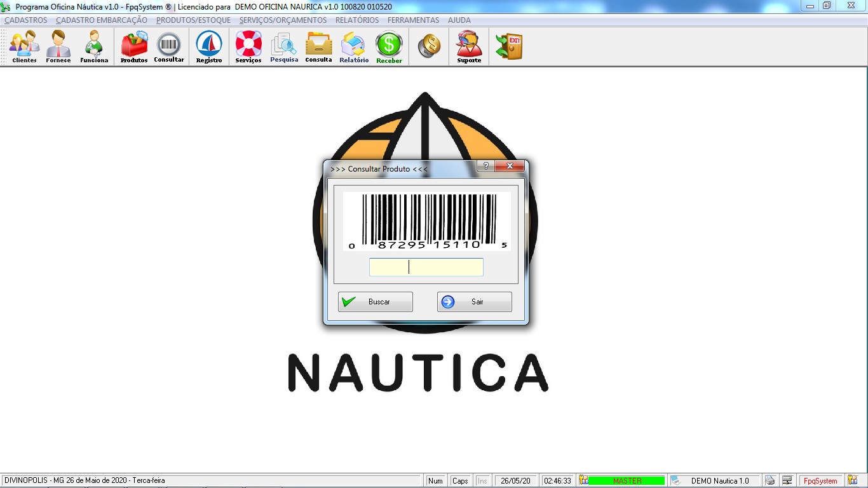Close the Consultar Produto dialog
This screenshot has height=488, width=868.
(510, 166)
